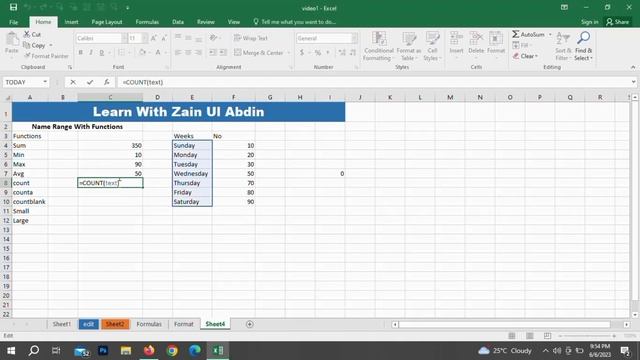The height and width of the screenshot is (360, 640).
Task: Expand the Clear dropdown
Action: click(536, 56)
